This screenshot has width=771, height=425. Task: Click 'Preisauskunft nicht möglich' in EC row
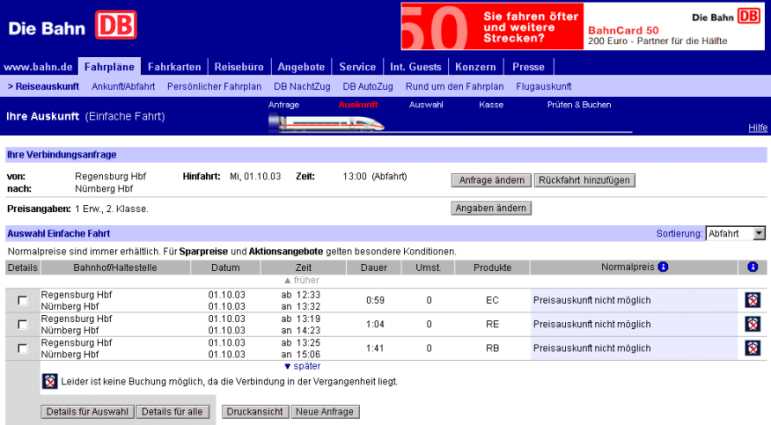click(592, 300)
